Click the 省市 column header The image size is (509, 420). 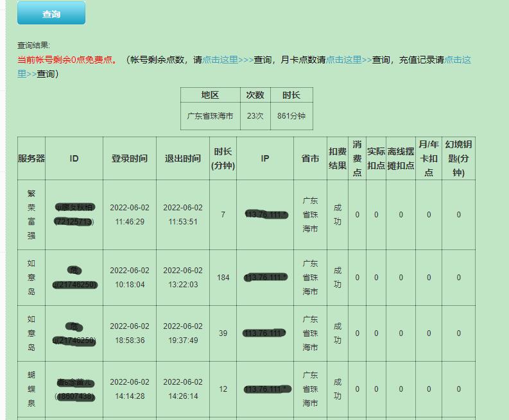click(x=310, y=158)
